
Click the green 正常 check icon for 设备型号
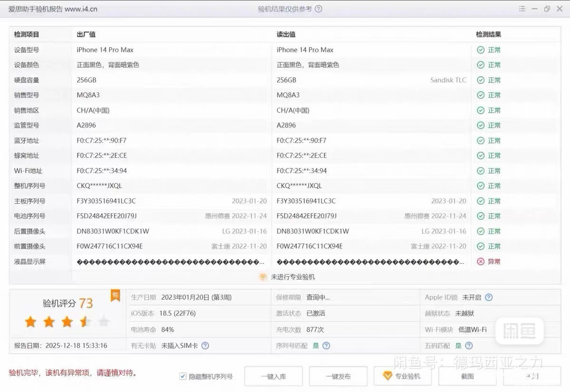(481, 50)
